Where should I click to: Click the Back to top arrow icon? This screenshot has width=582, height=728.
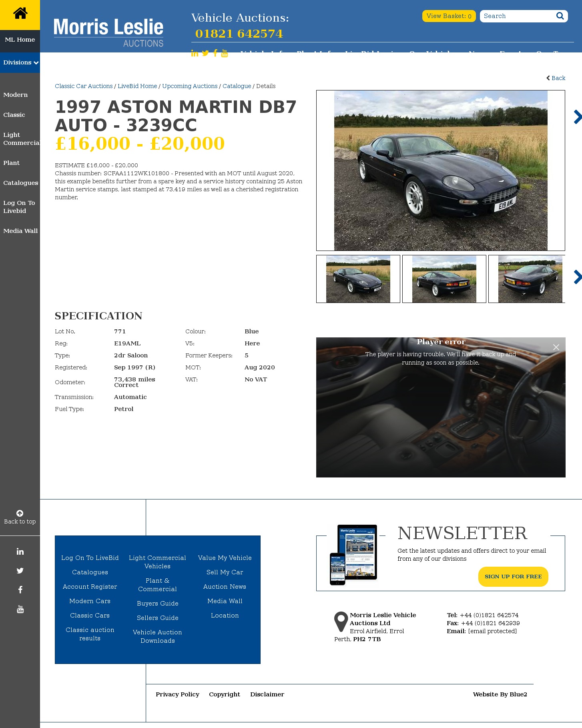tap(20, 513)
